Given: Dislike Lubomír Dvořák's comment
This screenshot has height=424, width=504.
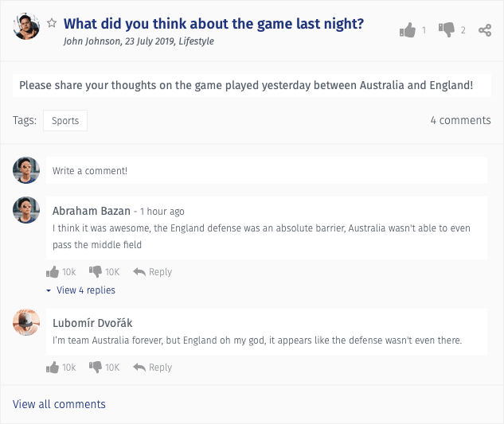Looking at the screenshot, I should pos(96,368).
